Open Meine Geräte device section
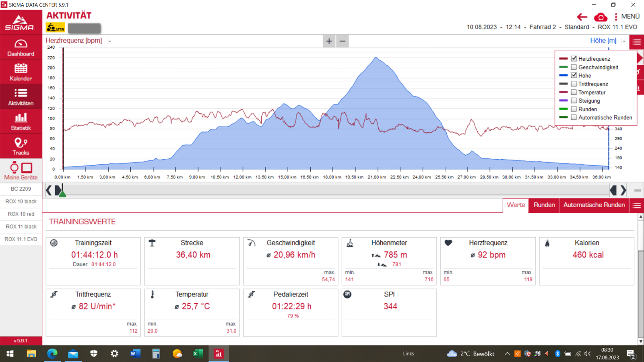644x362 pixels. click(x=21, y=171)
